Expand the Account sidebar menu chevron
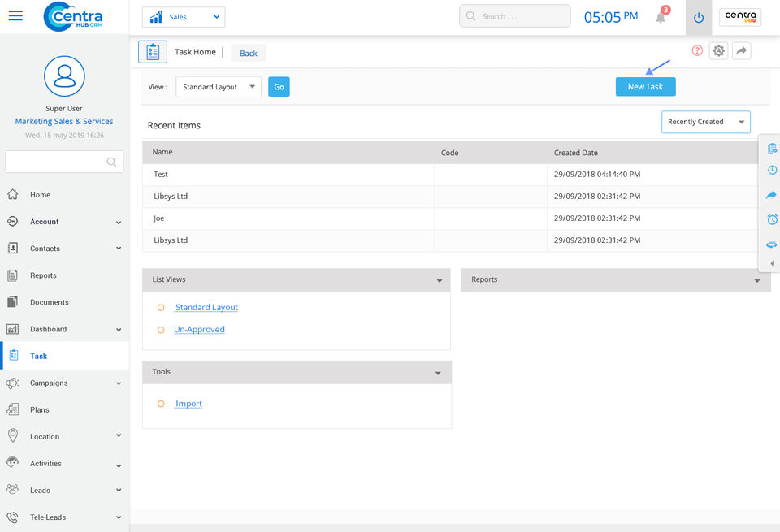This screenshot has height=532, width=780. (x=119, y=223)
